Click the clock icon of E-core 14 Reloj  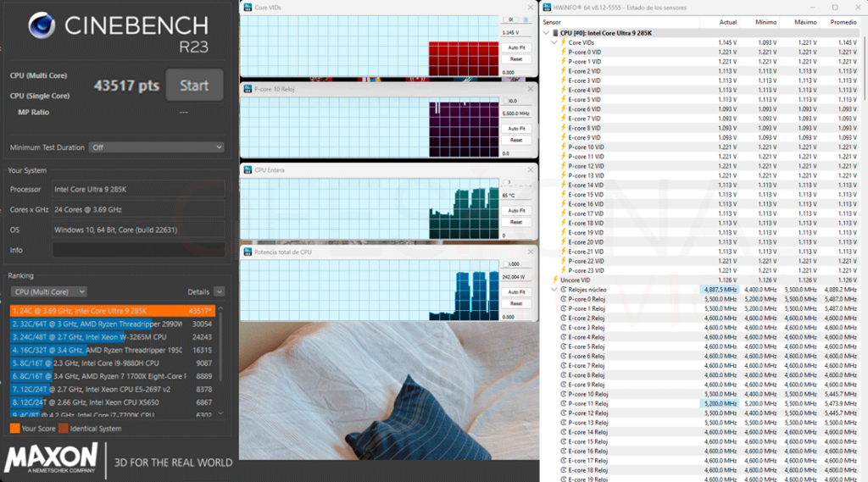point(564,432)
